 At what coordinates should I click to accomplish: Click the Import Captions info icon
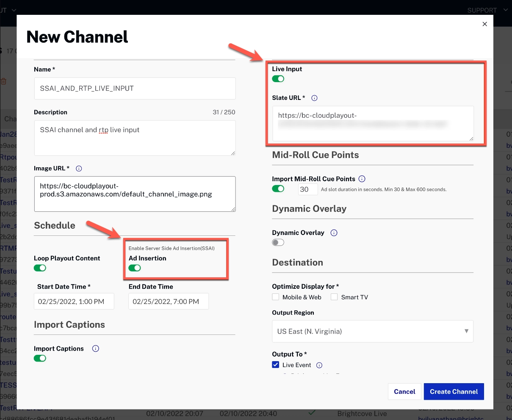96,349
